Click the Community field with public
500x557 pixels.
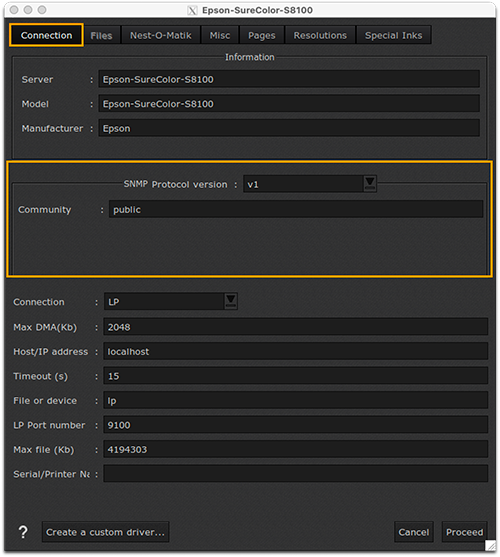point(296,209)
